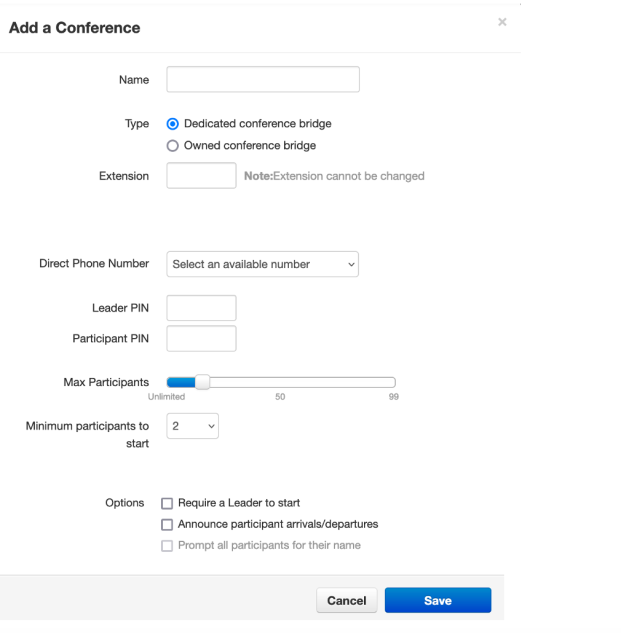Click the Participant PIN field
This screenshot has height=633, width=621.
click(x=201, y=338)
